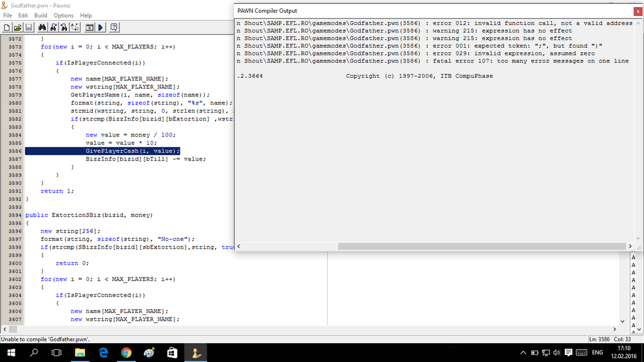Open the Windows Start menu
This screenshot has height=362, width=644.
pyautogui.click(x=11, y=352)
